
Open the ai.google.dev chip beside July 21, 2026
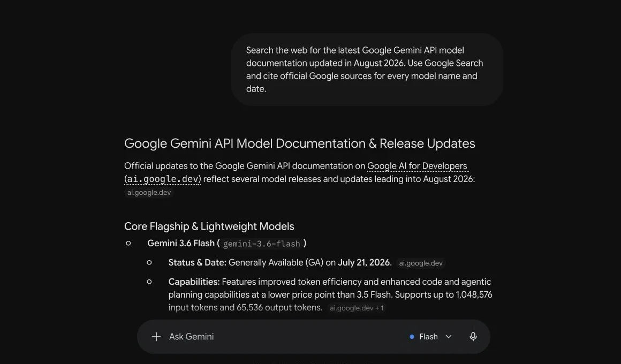tap(421, 263)
